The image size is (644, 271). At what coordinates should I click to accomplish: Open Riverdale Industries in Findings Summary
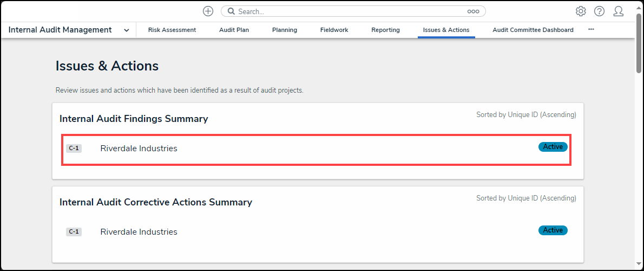coord(139,149)
